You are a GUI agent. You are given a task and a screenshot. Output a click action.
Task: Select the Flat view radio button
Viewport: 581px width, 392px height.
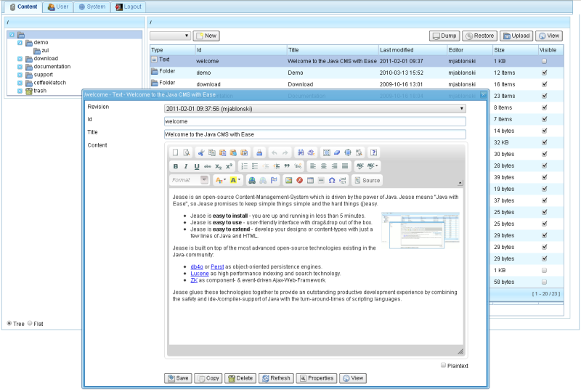point(30,323)
